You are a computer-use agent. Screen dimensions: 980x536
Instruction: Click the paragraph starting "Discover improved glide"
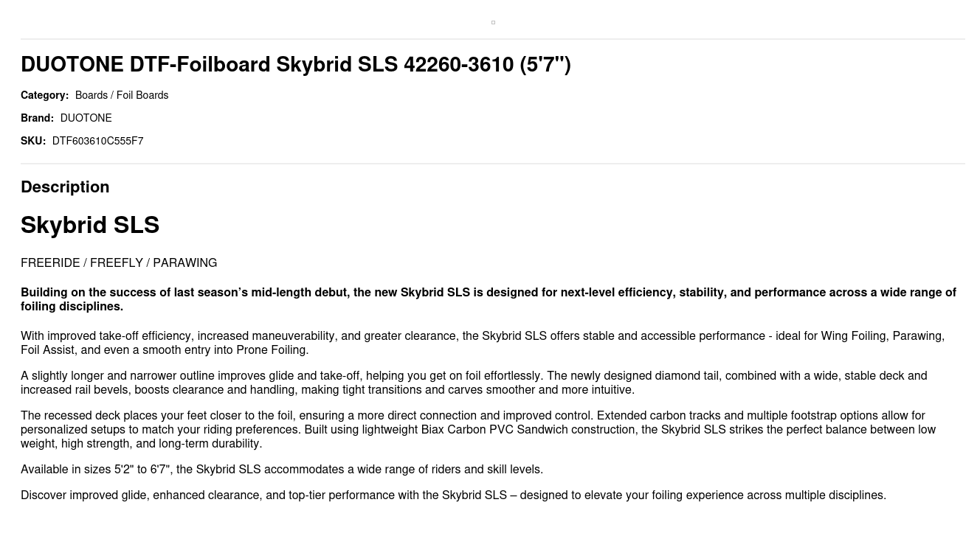coord(453,495)
